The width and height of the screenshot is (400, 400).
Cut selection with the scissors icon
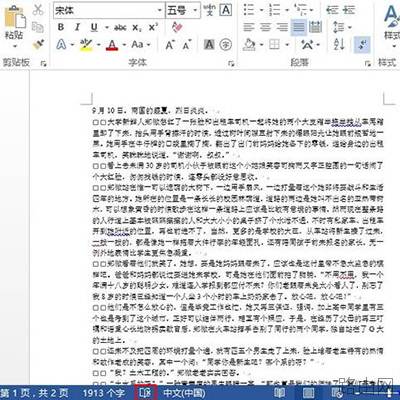click(x=38, y=10)
